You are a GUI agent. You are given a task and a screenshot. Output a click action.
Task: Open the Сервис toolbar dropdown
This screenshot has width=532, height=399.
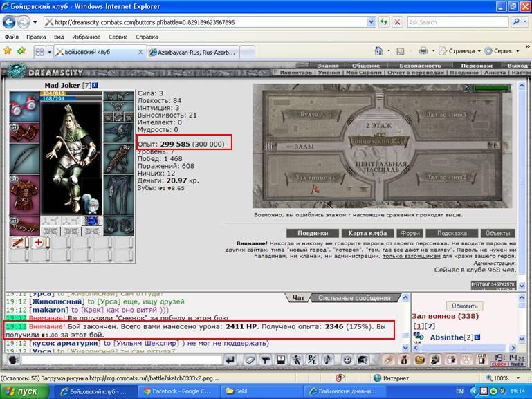tap(502, 51)
